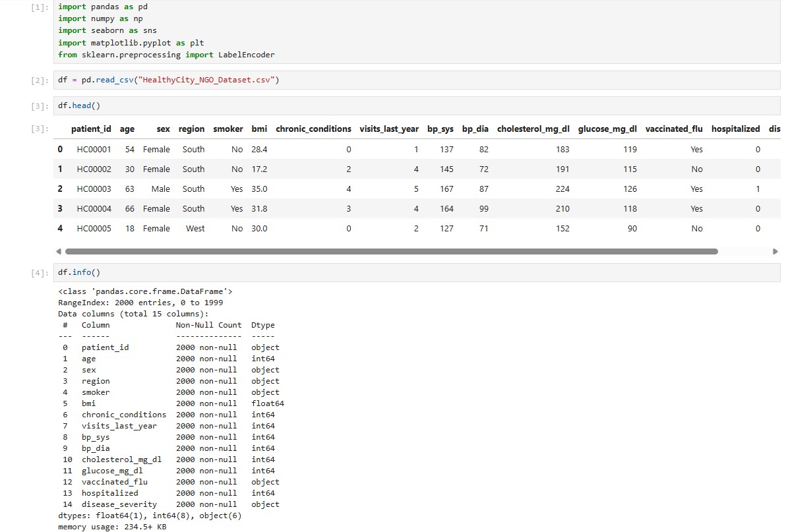Select the vaccinated_flu column header
The width and height of the screenshot is (786, 532).
(674, 129)
